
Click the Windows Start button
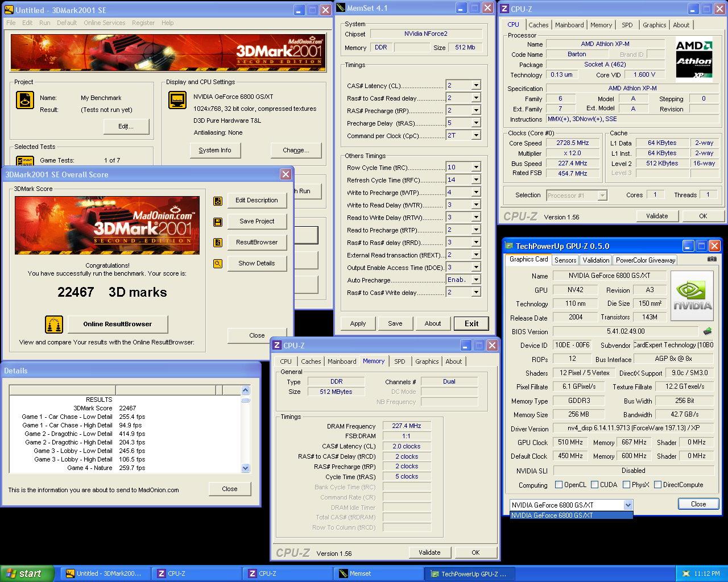click(x=27, y=573)
